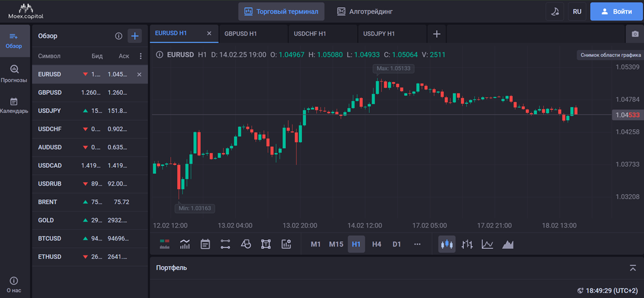Select the H4 timeframe
The width and height of the screenshot is (644, 298).
click(x=376, y=244)
